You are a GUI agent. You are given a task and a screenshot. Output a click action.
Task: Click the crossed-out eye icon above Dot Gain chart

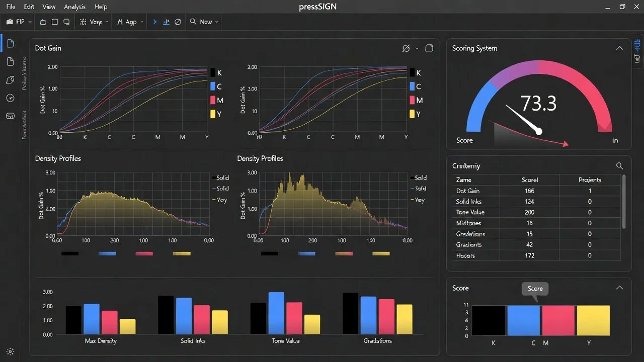(x=406, y=48)
